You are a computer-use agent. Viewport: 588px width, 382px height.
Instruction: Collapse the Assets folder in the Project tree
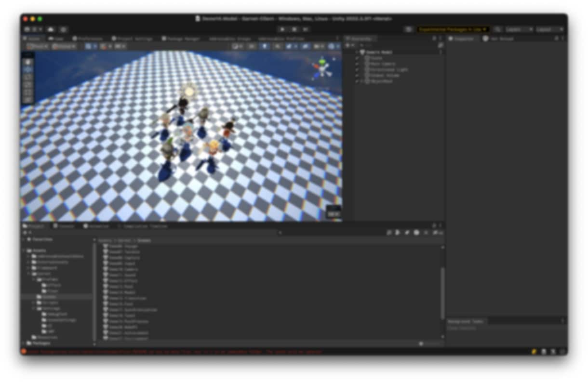(x=24, y=250)
